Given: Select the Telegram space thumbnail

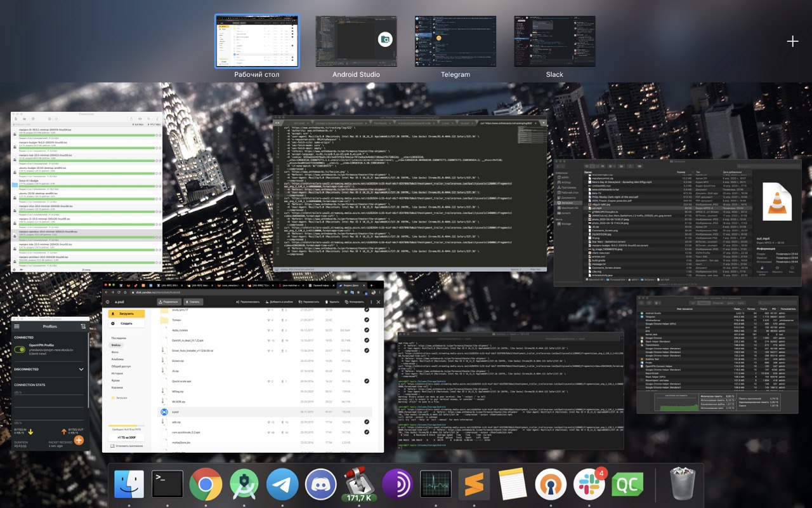Looking at the screenshot, I should (455, 42).
